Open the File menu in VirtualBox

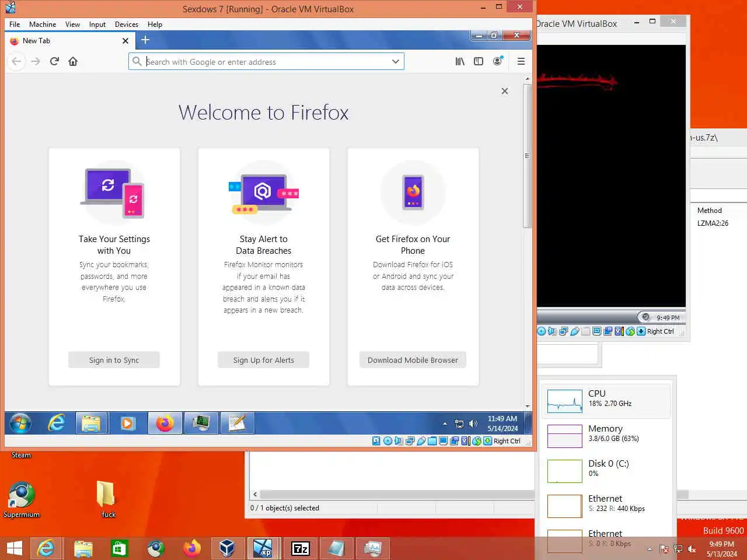click(15, 24)
